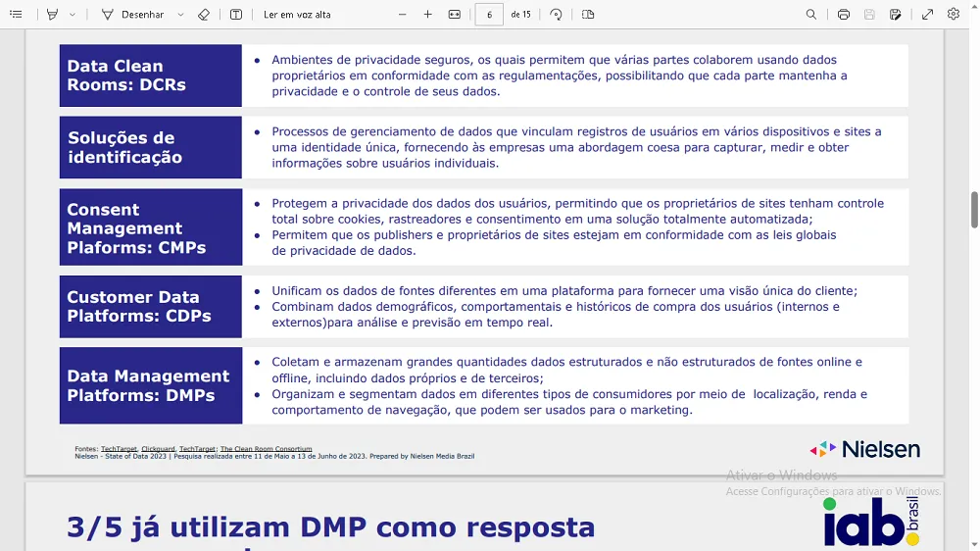Activate the Desenhar drawing tool
980x551 pixels.
[x=132, y=14]
